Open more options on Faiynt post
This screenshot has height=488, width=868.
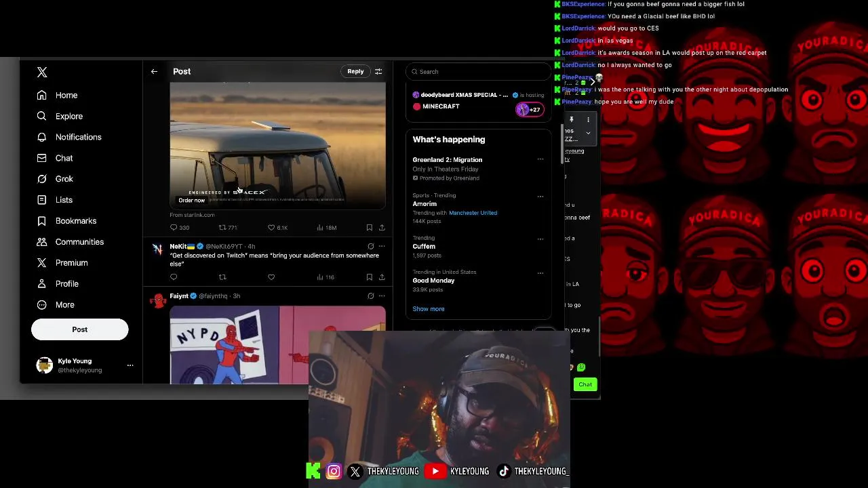tap(382, 296)
